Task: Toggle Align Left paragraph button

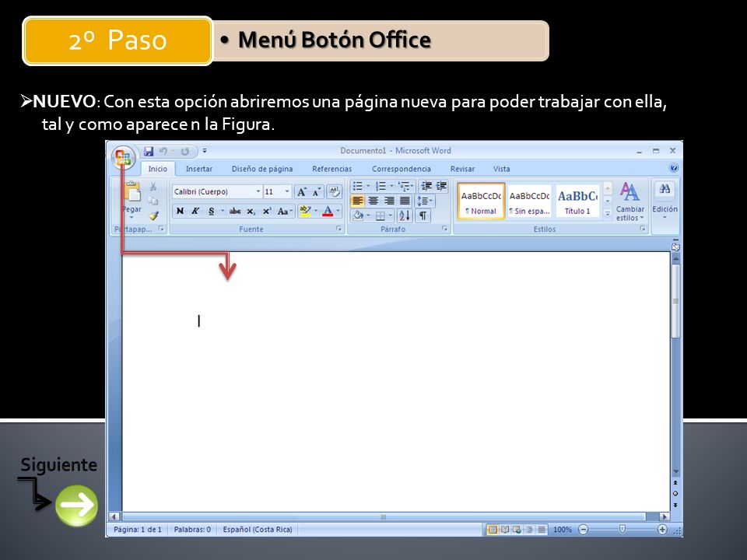Action: coord(358,201)
